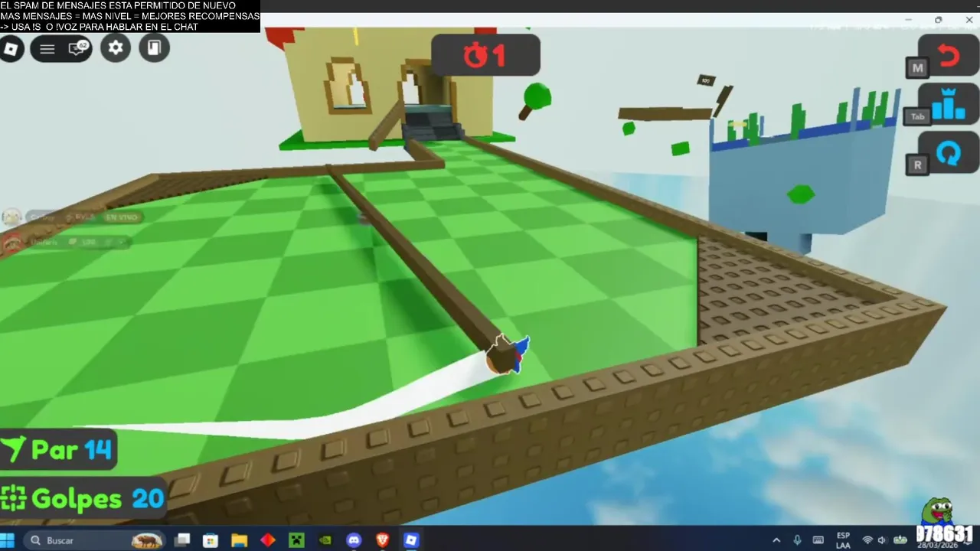The height and width of the screenshot is (551, 980).
Task: Click the red undo arrow button
Action: [948, 57]
